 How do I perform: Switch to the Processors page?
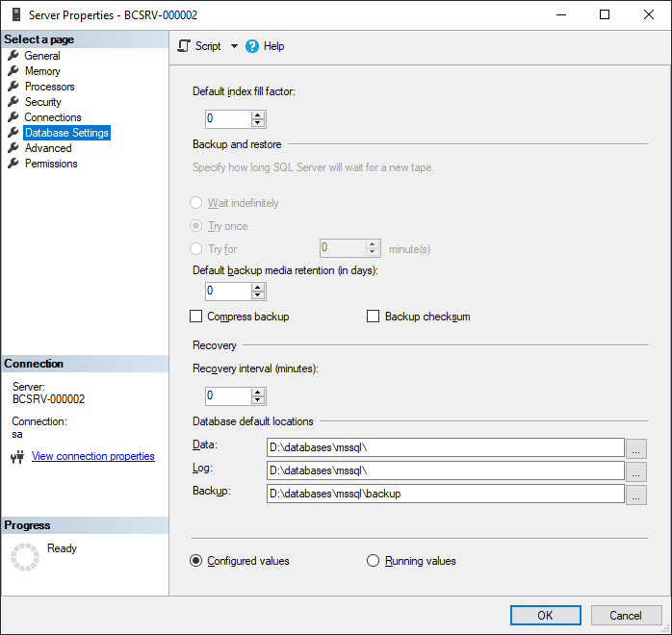[x=49, y=87]
